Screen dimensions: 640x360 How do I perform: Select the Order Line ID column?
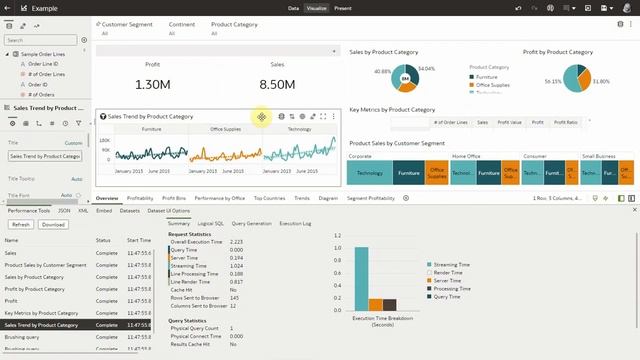(43, 64)
